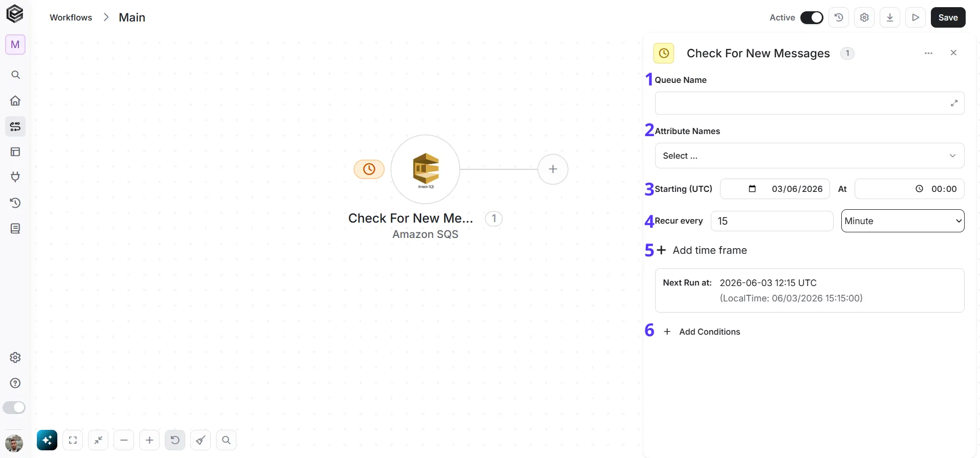Zoom in the canvas with plus
The width and height of the screenshot is (980, 458).
coord(149,440)
